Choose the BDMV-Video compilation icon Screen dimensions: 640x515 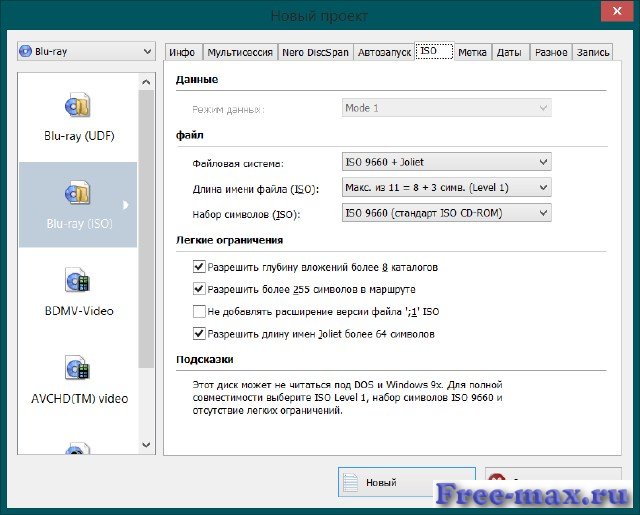[x=78, y=280]
